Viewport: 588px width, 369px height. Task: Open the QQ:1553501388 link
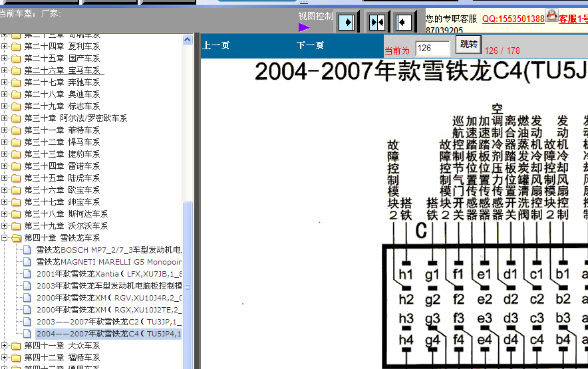pyautogui.click(x=513, y=19)
